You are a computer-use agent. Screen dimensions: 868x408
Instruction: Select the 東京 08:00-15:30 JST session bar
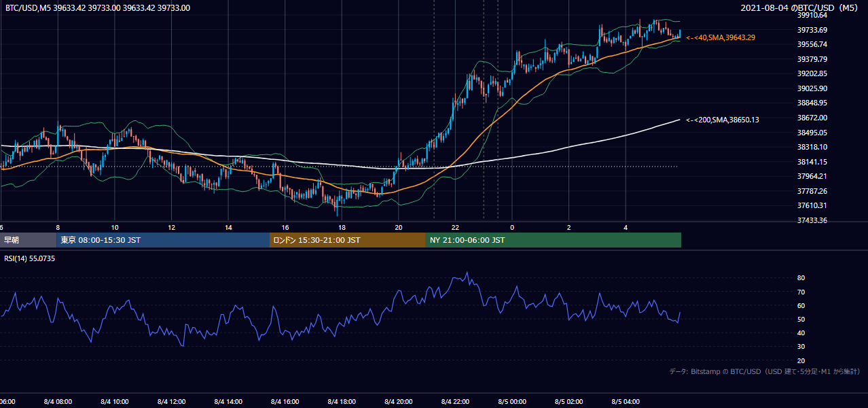[163, 240]
